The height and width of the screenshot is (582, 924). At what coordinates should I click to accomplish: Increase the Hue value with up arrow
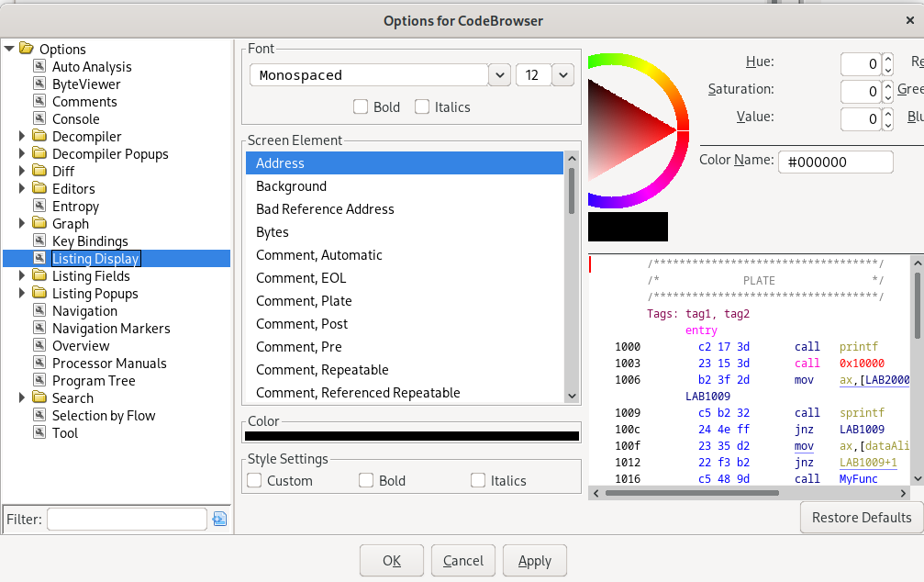pos(888,59)
